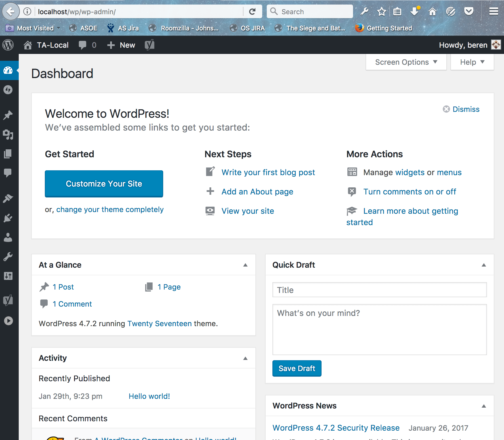Screen dimensions: 504x440
Task: Collapse the At a Glance widget
Action: [x=245, y=265]
